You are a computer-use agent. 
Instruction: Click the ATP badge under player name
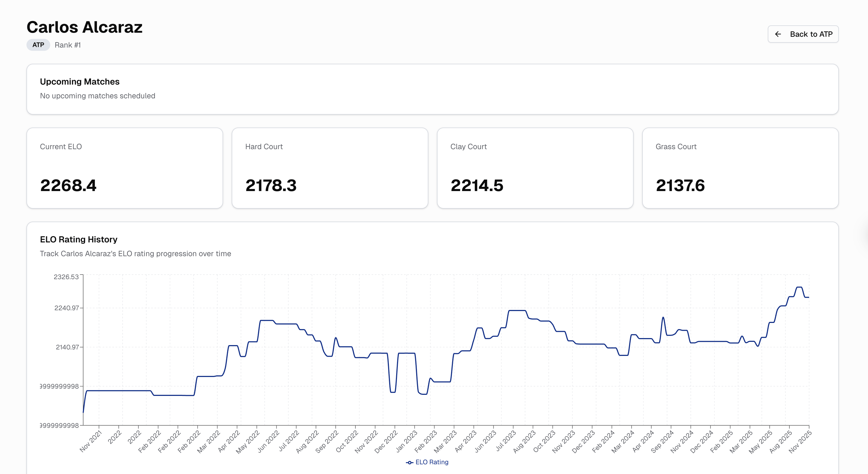coord(38,45)
